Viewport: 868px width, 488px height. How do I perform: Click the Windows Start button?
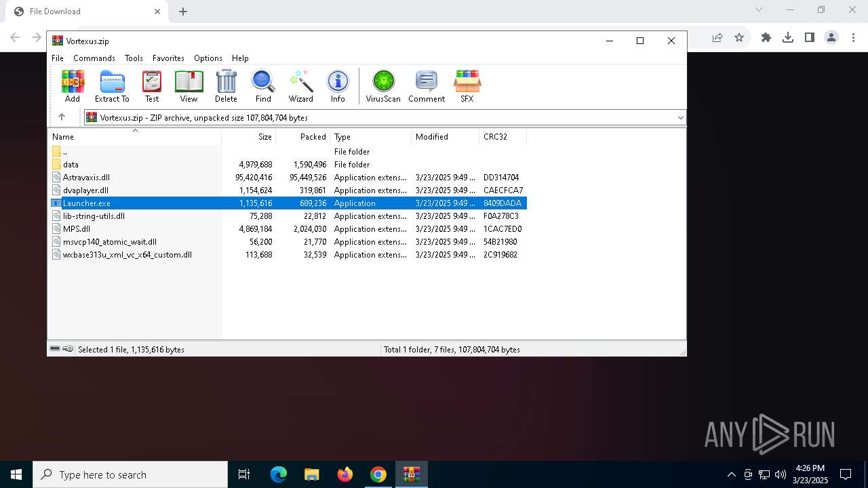point(16,474)
